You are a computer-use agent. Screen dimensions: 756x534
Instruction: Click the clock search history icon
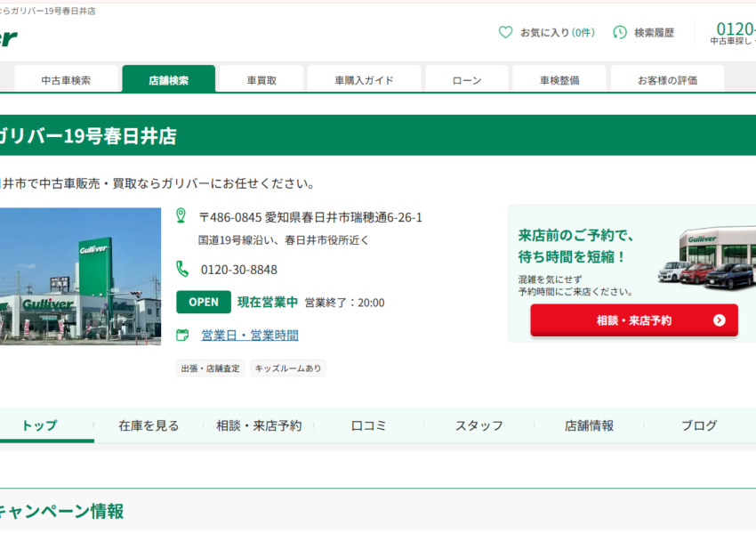click(x=620, y=32)
